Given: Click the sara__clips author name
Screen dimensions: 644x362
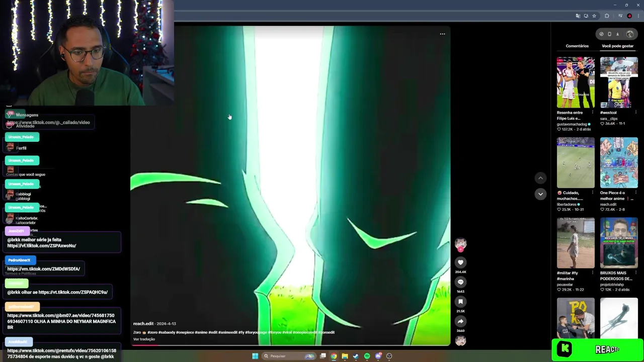Looking at the screenshot, I should pyautogui.click(x=609, y=119).
